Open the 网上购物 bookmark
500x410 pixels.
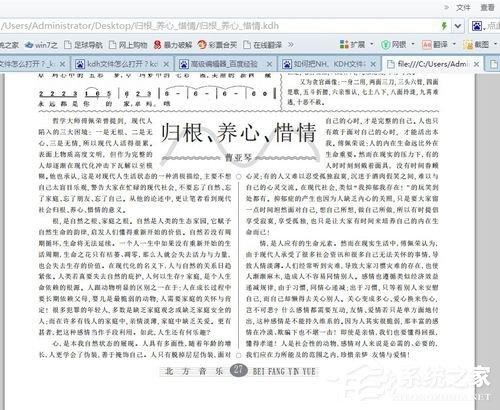(x=128, y=45)
